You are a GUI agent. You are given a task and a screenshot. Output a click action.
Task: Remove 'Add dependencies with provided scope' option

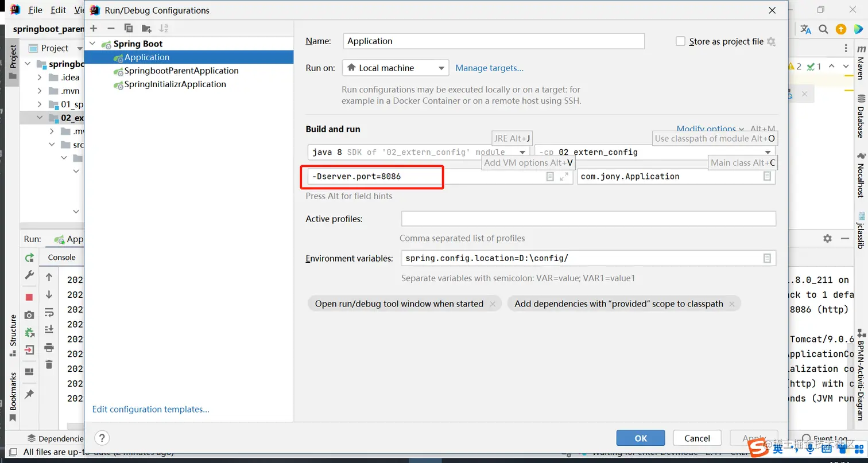(732, 304)
